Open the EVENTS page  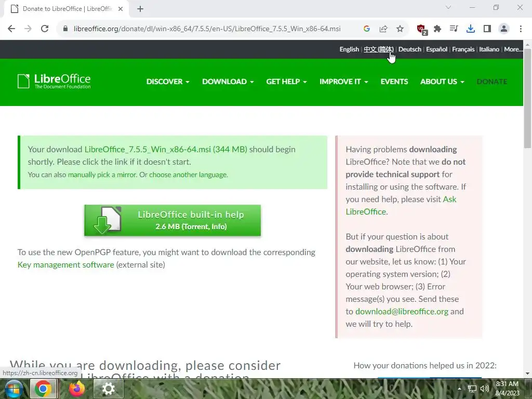pos(394,82)
